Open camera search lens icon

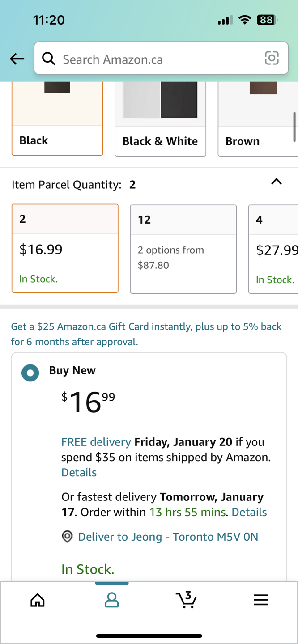pyautogui.click(x=272, y=58)
